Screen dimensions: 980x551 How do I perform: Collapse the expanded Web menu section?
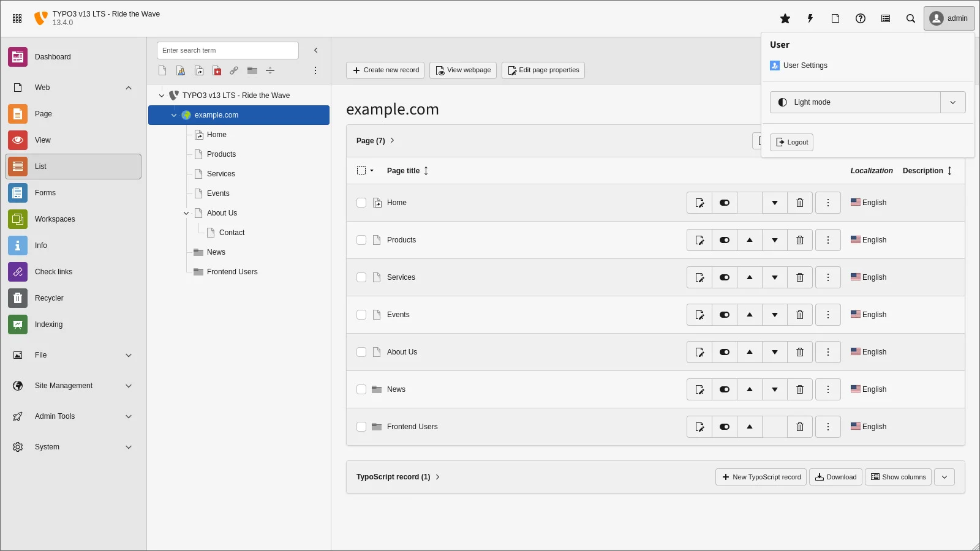129,88
